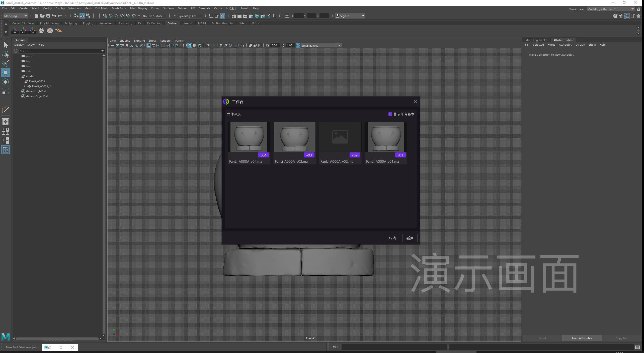Open the Render Settings icon
This screenshot has height=353, width=644.
point(251,16)
